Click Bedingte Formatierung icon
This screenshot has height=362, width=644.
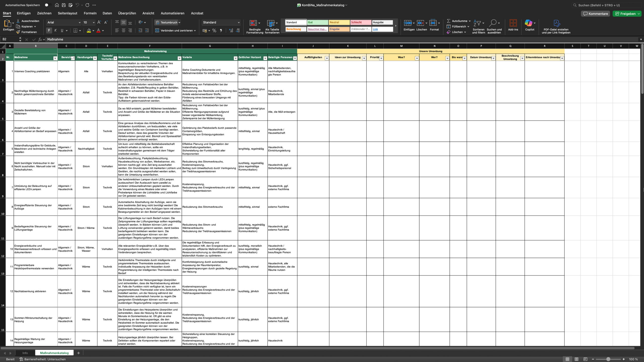(253, 23)
